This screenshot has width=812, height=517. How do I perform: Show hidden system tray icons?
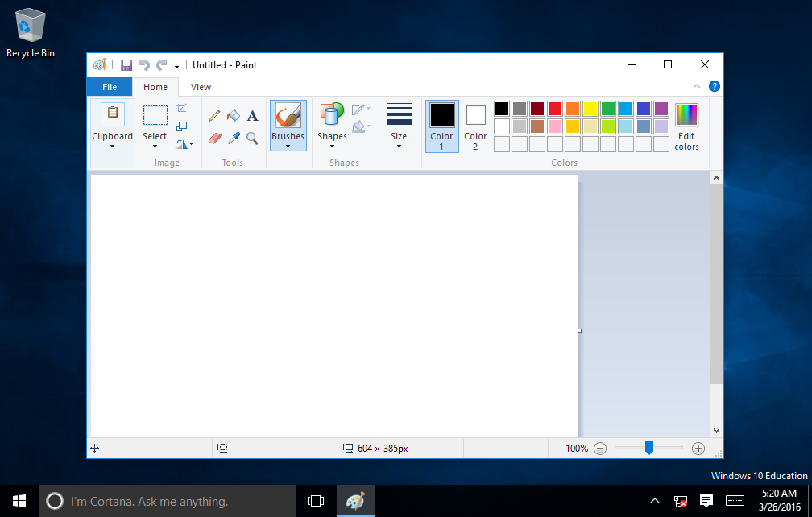point(655,500)
